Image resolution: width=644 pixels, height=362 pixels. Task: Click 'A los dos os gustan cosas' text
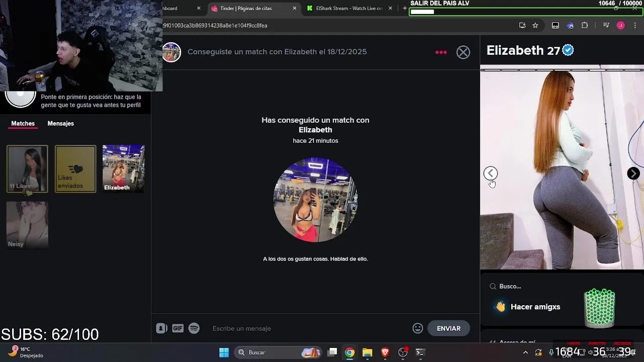point(315,259)
